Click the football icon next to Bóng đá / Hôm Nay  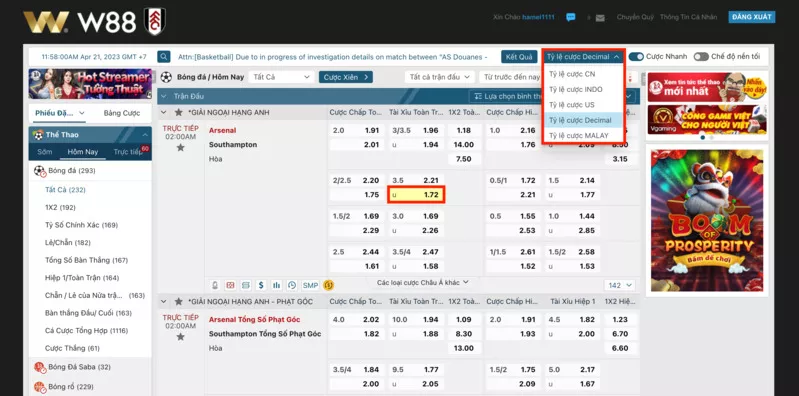click(x=166, y=77)
